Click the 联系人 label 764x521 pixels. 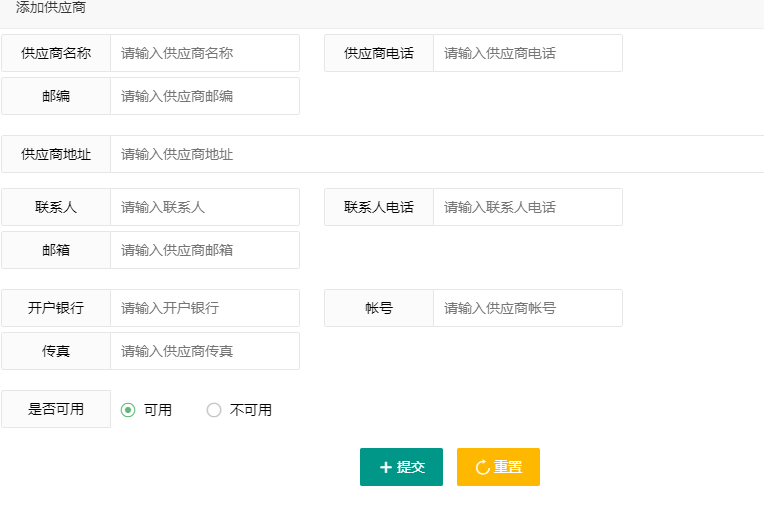pyautogui.click(x=56, y=207)
